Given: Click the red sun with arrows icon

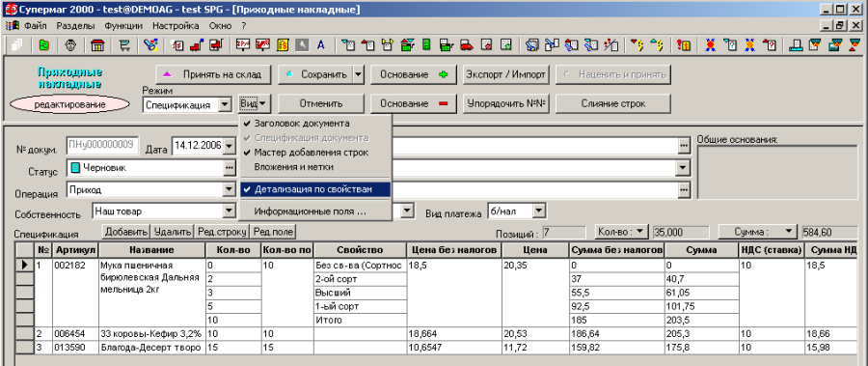Looking at the screenshot, I should point(710,45).
